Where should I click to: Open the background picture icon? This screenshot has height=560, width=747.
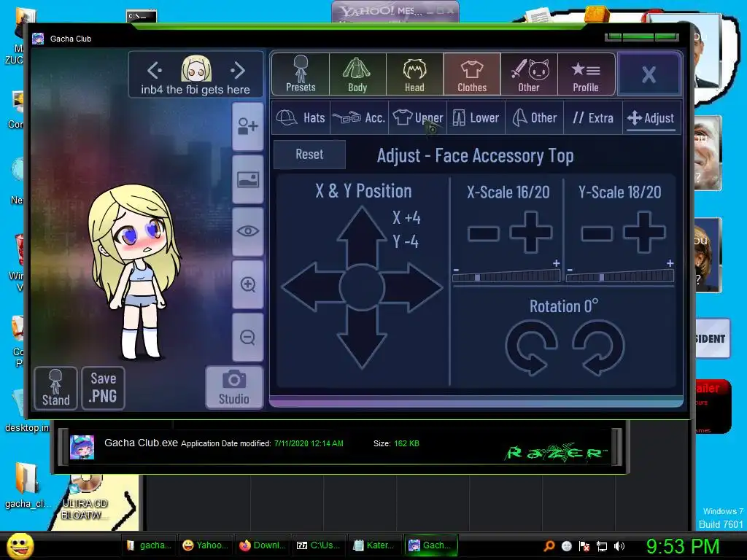click(248, 179)
